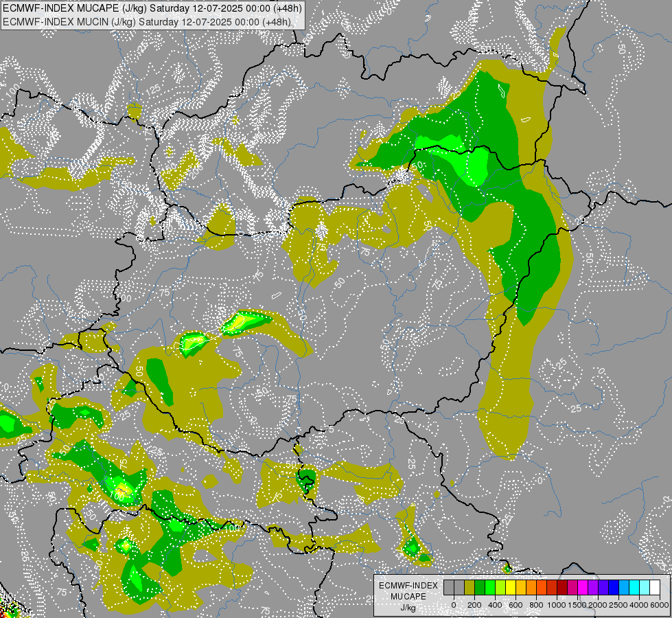Viewport: 672px width, 618px height.
Task: Click the 2500 tick label on legend
Action: coord(619,605)
